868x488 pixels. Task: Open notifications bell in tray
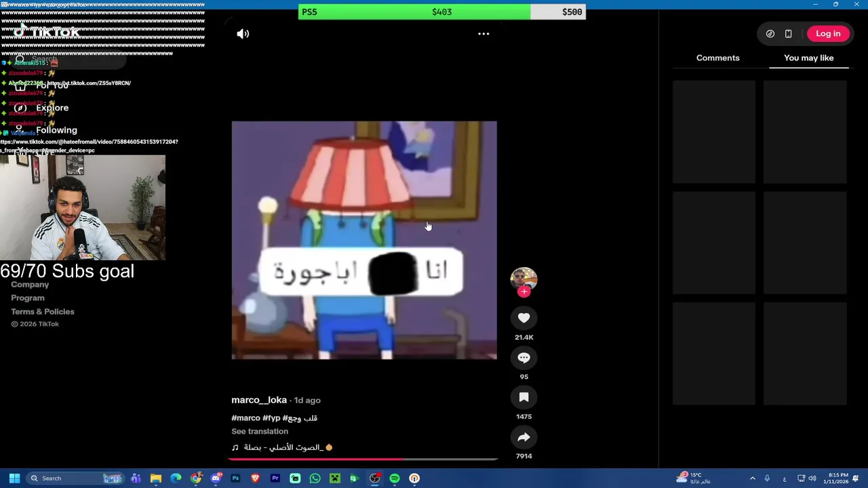click(x=856, y=479)
